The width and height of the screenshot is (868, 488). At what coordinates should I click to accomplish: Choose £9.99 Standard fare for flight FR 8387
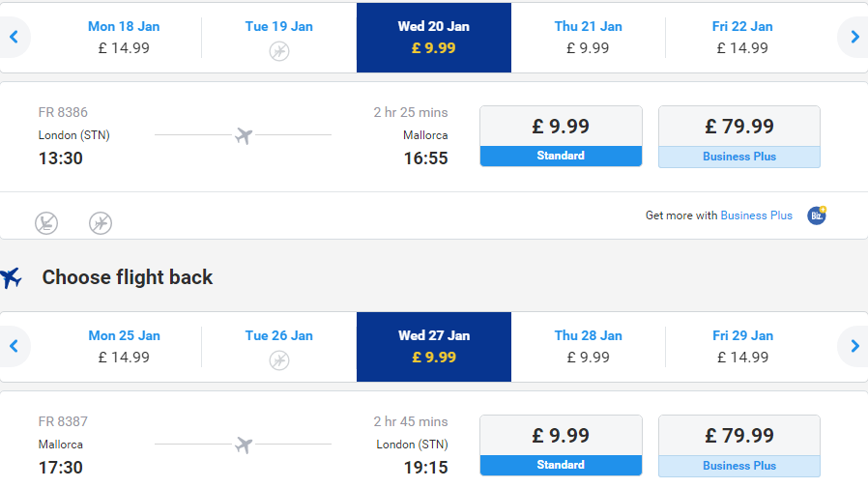pos(561,445)
